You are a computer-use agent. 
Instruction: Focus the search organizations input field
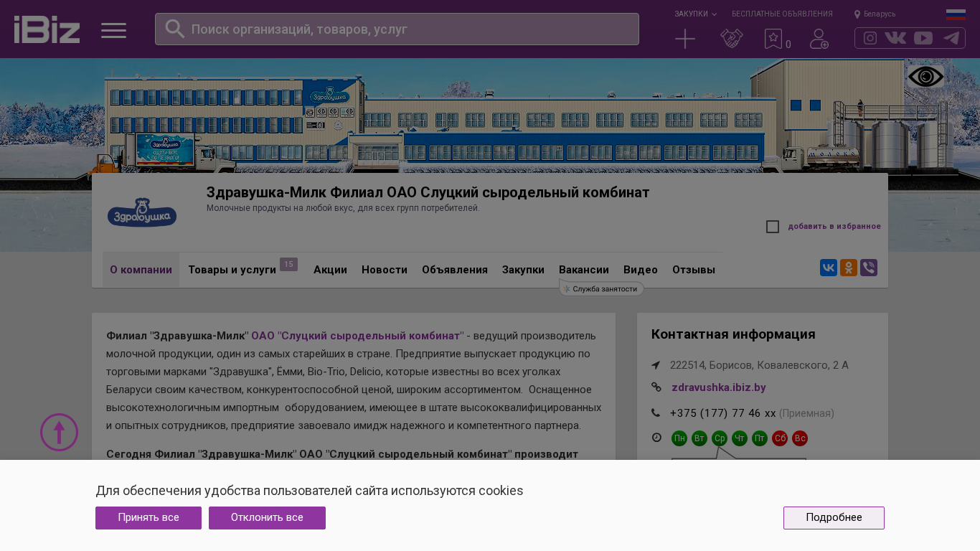click(x=397, y=29)
